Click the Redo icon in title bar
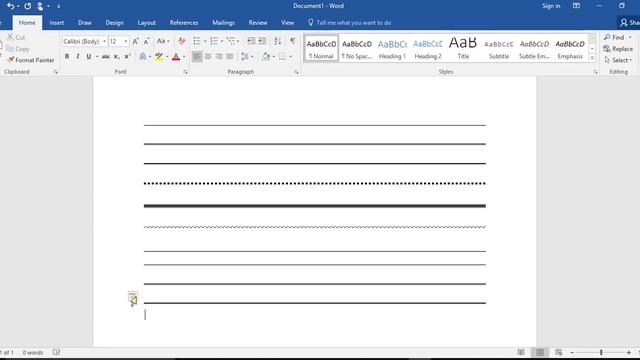 click(x=27, y=6)
